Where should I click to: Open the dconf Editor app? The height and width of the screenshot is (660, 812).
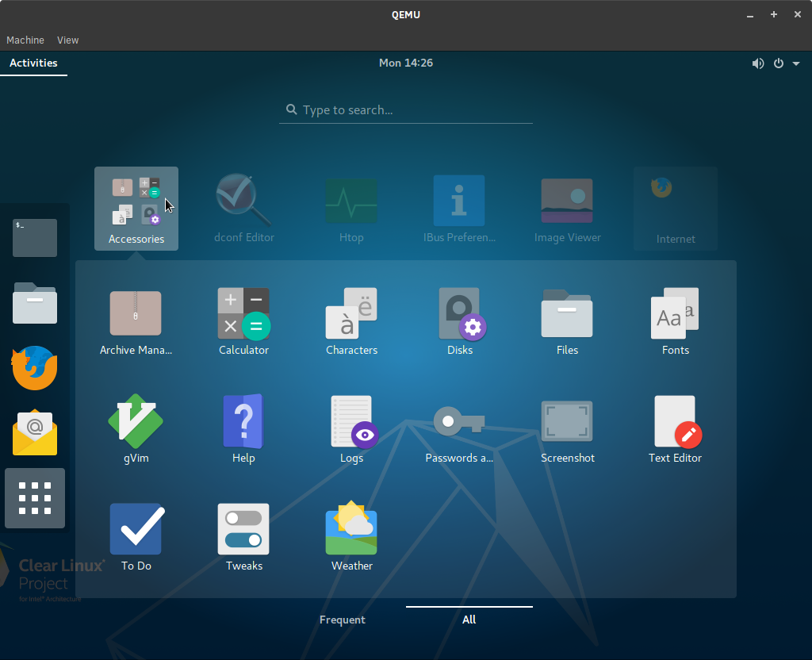[x=244, y=209]
